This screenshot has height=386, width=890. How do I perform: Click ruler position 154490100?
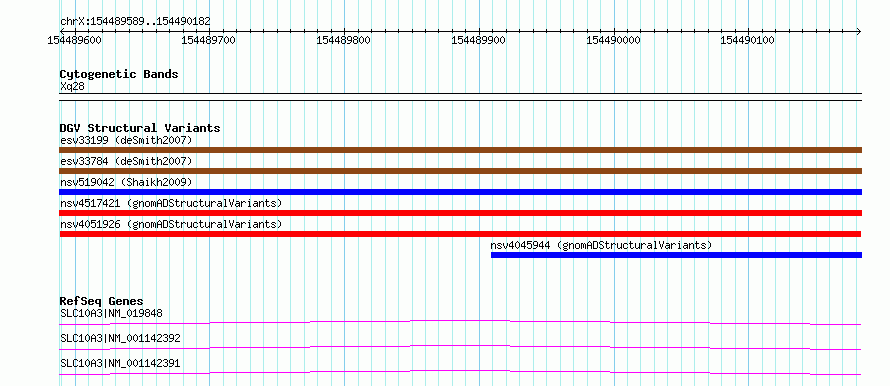tap(748, 40)
